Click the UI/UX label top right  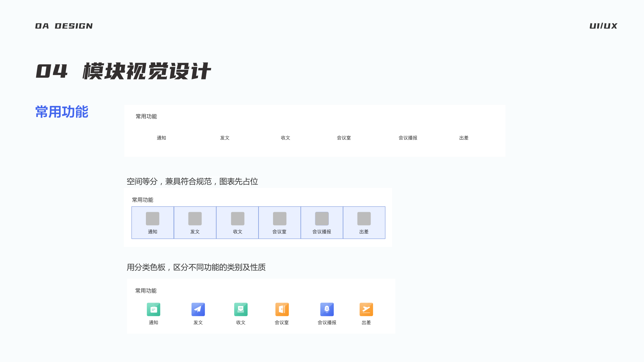603,26
